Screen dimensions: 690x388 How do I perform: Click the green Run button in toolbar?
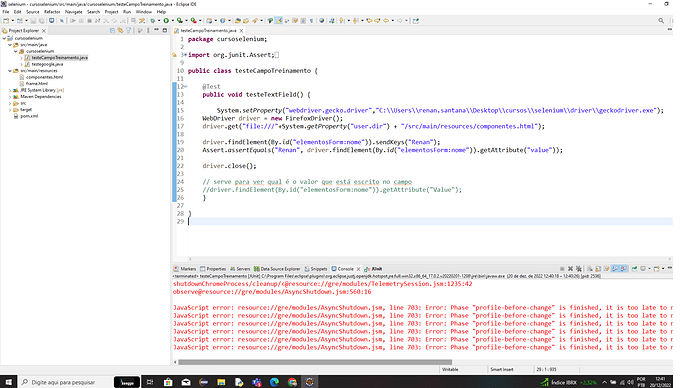coord(166,20)
